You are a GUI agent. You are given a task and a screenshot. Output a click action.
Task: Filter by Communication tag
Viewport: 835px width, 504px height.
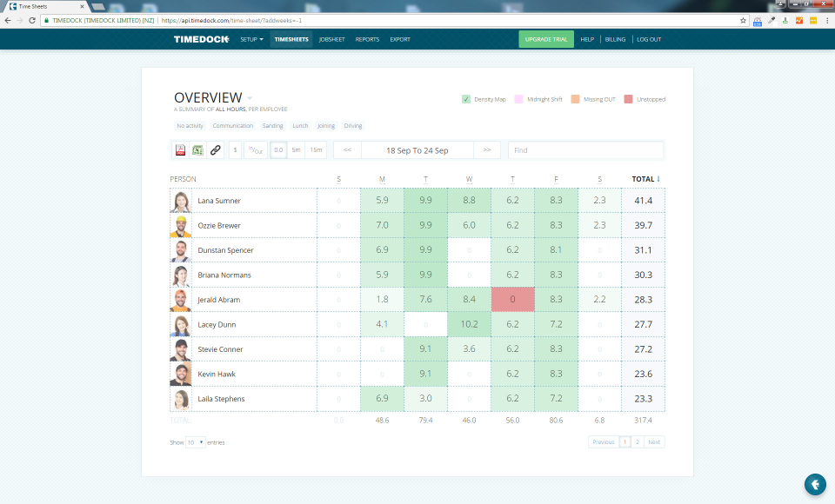coord(233,126)
